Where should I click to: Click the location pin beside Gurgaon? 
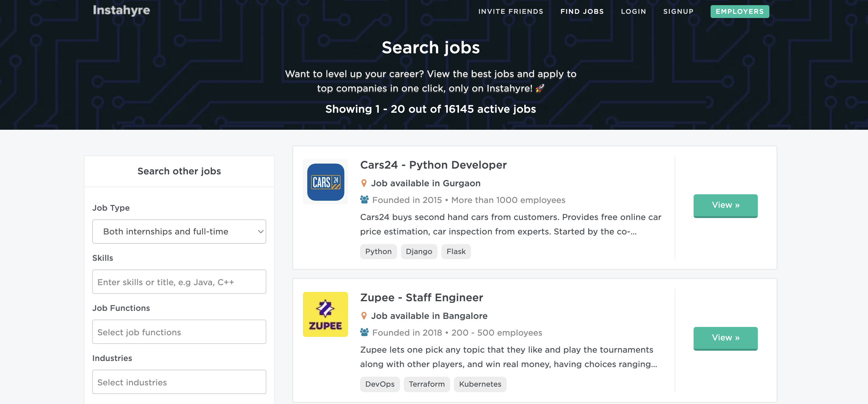click(x=364, y=183)
